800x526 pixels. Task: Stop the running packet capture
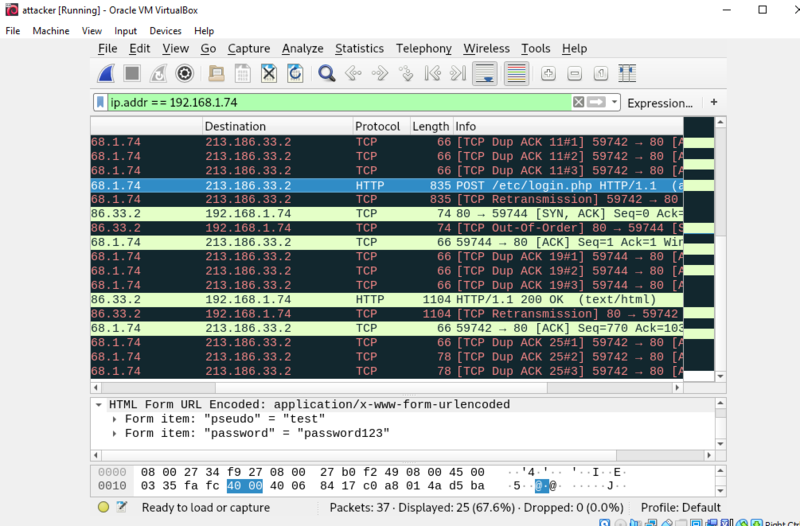[x=132, y=73]
